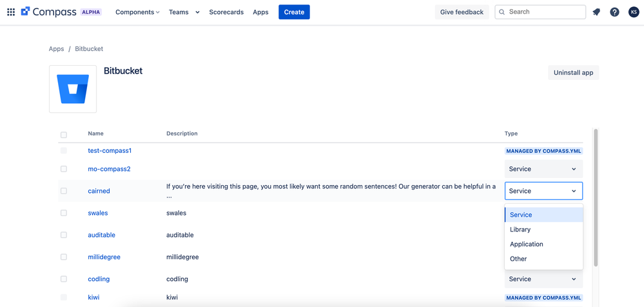Click the Compass logo
The image size is (644, 307).
[50, 12]
